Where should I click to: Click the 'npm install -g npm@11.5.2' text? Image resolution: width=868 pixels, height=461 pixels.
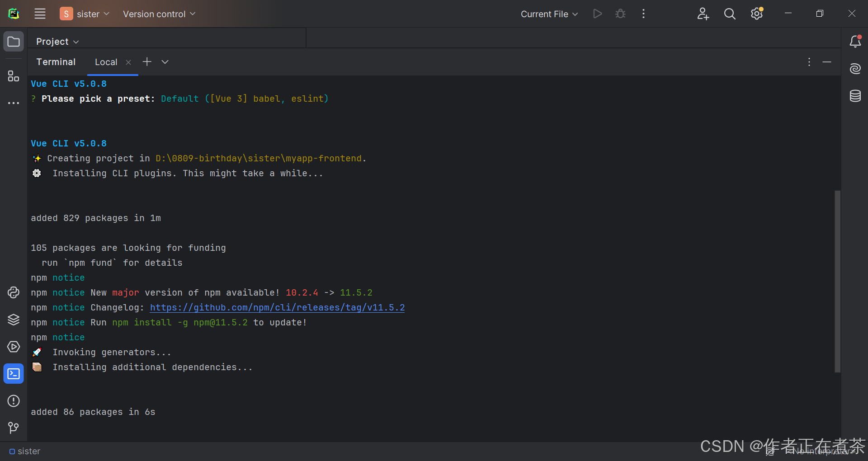pyautogui.click(x=180, y=323)
